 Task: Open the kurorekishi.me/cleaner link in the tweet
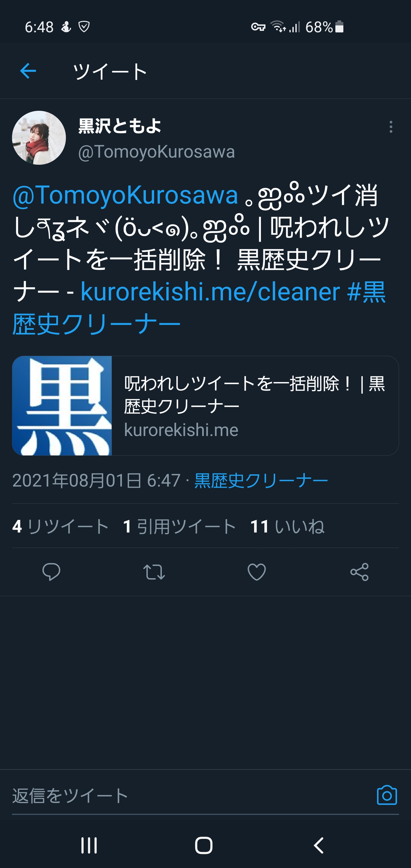(x=210, y=292)
